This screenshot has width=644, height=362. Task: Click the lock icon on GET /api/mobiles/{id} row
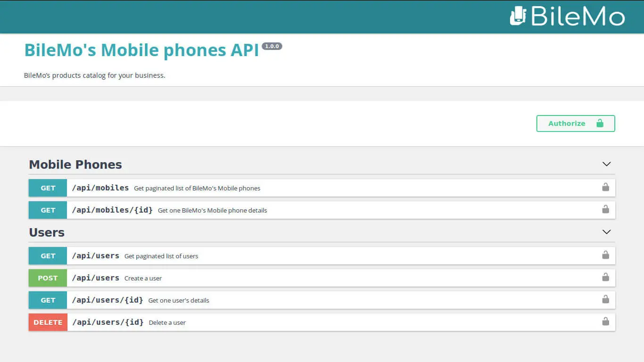pyautogui.click(x=605, y=210)
